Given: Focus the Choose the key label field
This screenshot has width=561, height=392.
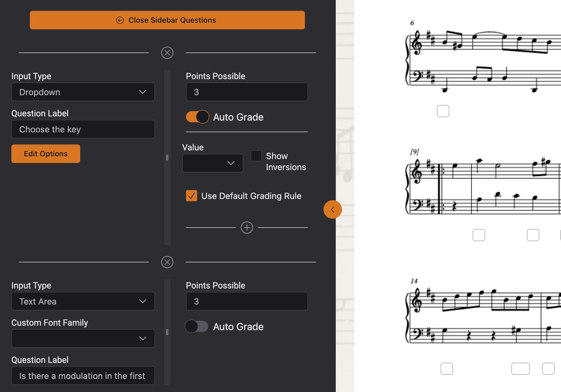Looking at the screenshot, I should (83, 129).
